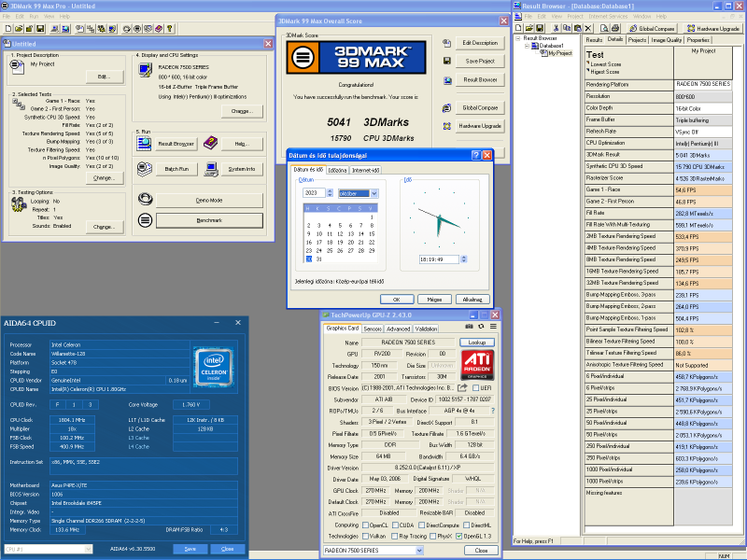Click Cut scissors icon in Result Browser toolbar
This screenshot has width=747, height=560.
[x=556, y=28]
